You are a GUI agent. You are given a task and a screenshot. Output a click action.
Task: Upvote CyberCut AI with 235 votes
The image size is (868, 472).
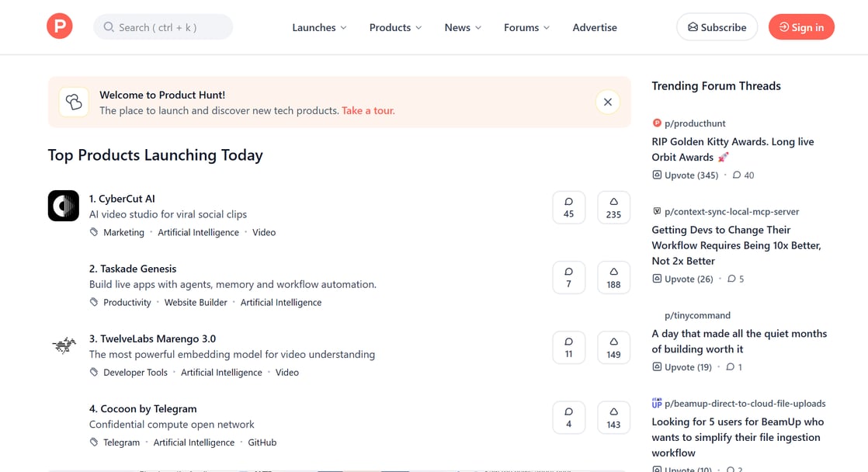(x=613, y=207)
